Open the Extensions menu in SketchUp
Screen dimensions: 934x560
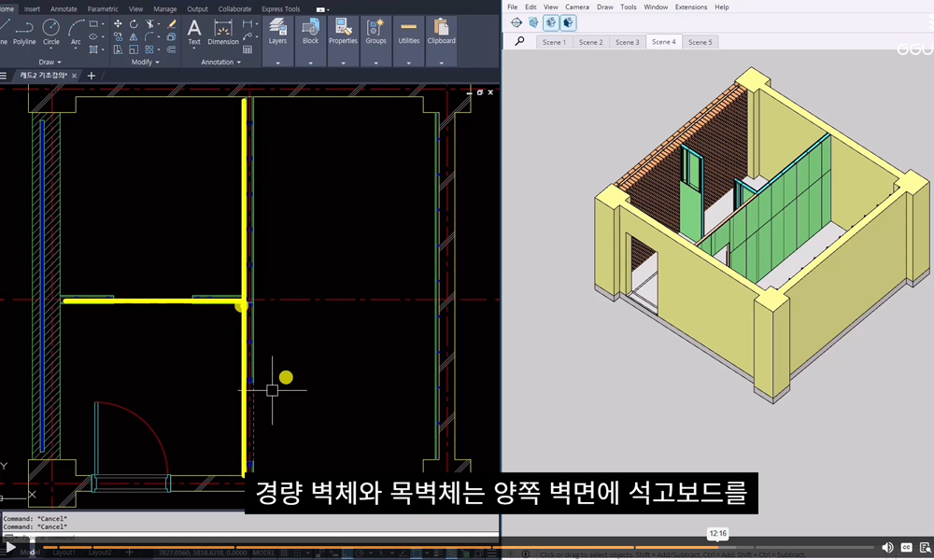pos(691,7)
